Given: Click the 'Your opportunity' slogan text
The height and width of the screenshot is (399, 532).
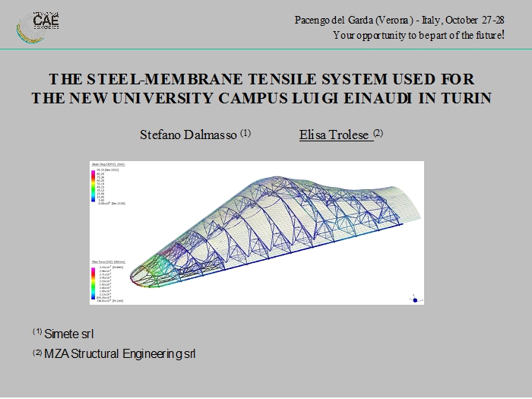Looking at the screenshot, I should click(419, 35).
